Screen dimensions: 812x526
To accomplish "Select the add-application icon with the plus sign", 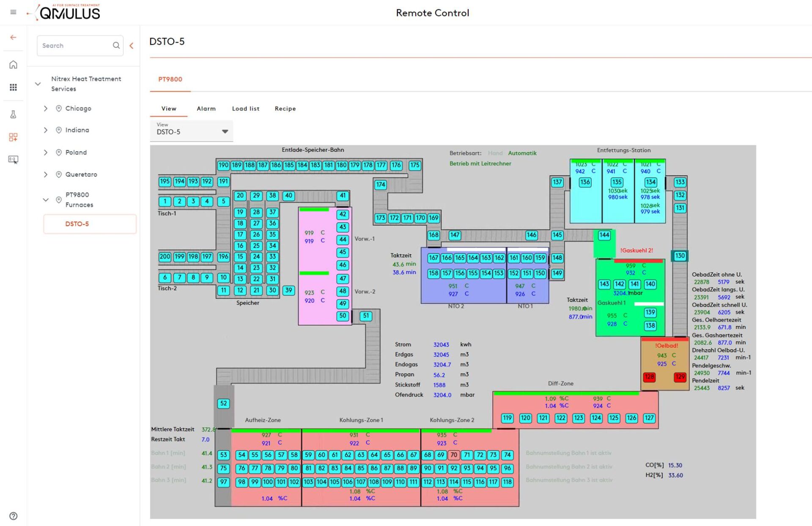I will point(14,137).
